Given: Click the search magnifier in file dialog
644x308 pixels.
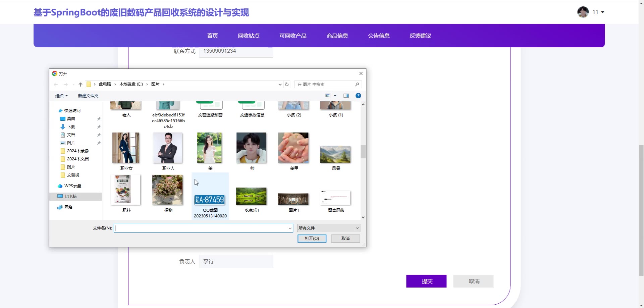Looking at the screenshot, I should (x=357, y=85).
